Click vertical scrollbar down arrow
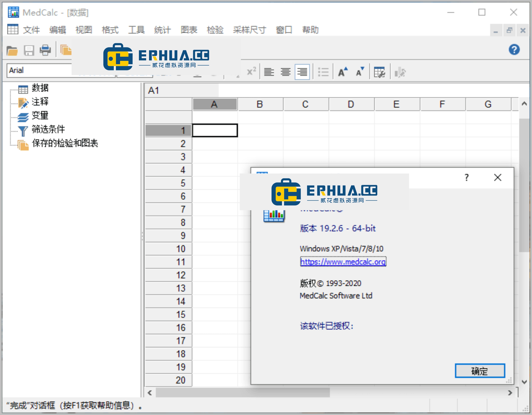Viewport: 532px width, 415px height. click(x=524, y=382)
